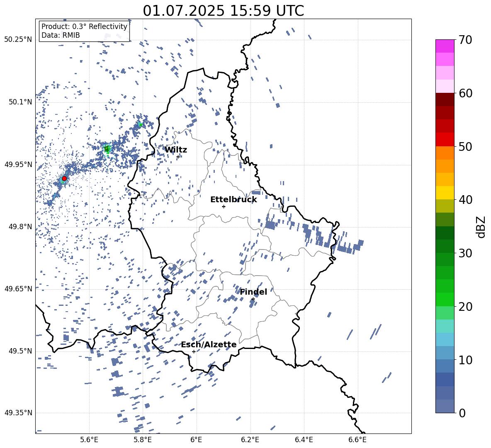This screenshot has width=491, height=448.
Task: Click the colorbar tick label 40
Action: point(465,200)
